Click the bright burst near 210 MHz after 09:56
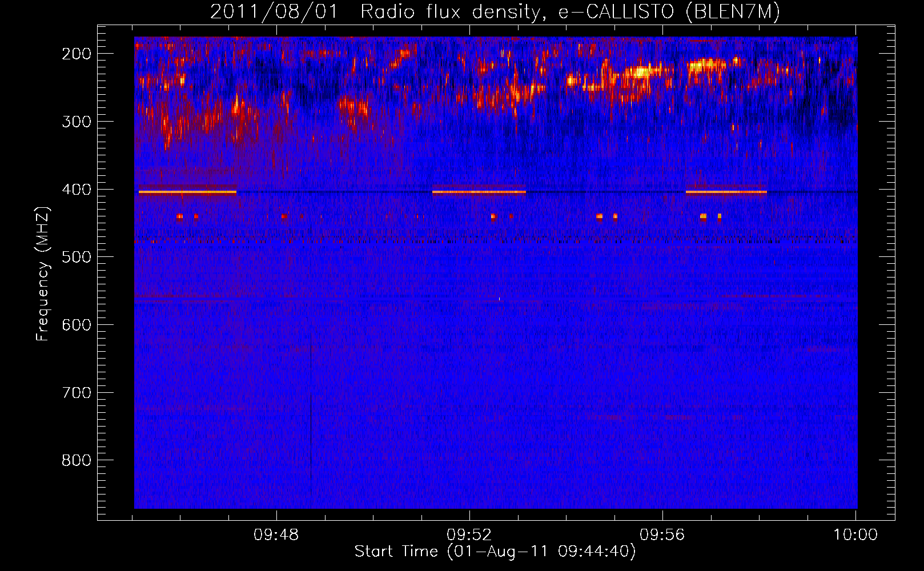This screenshot has height=571, width=924. [706, 65]
